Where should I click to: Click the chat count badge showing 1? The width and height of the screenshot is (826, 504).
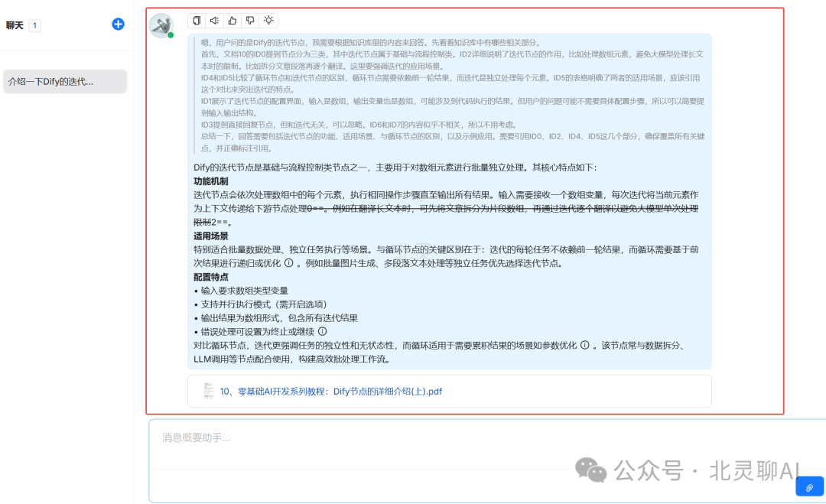point(34,25)
